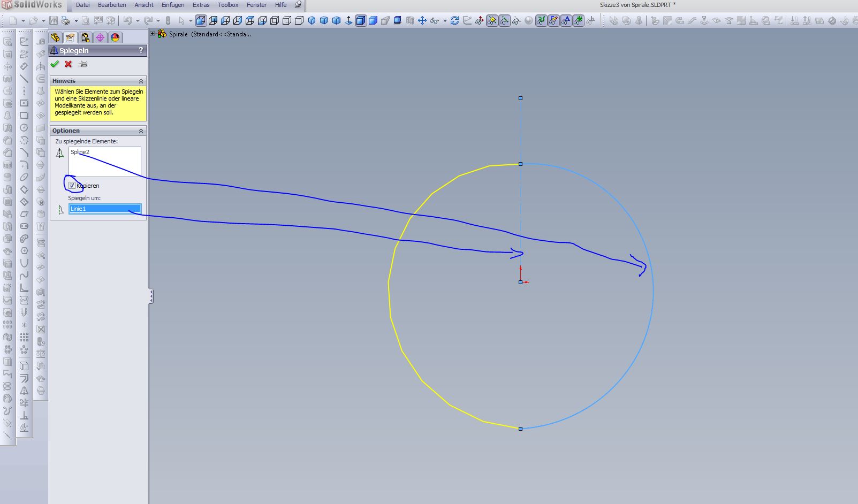Expand the Open file dropdown arrow
The width and height of the screenshot is (858, 504).
click(43, 21)
